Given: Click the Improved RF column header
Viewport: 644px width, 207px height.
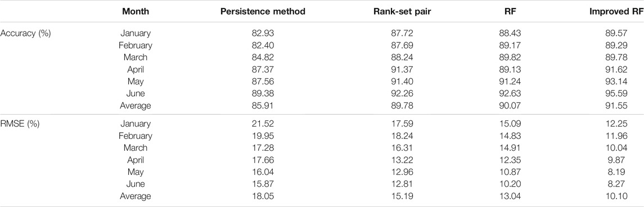Looking at the screenshot, I should coord(616,12).
